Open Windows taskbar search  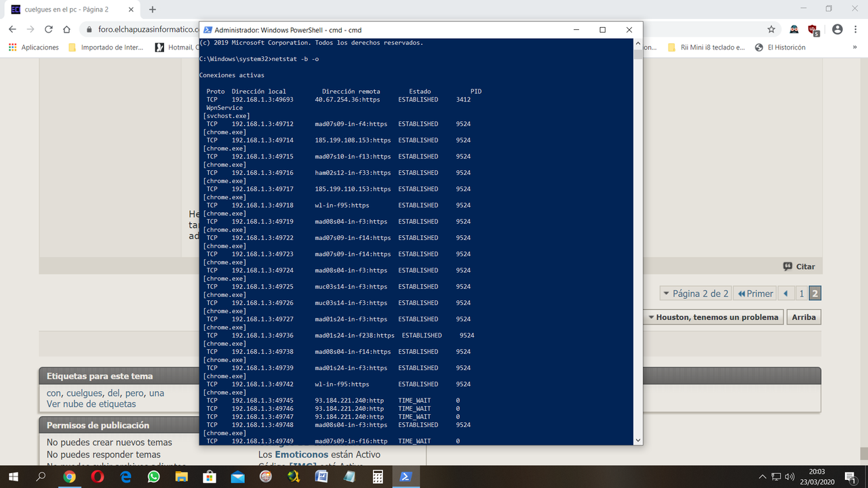[x=41, y=476]
